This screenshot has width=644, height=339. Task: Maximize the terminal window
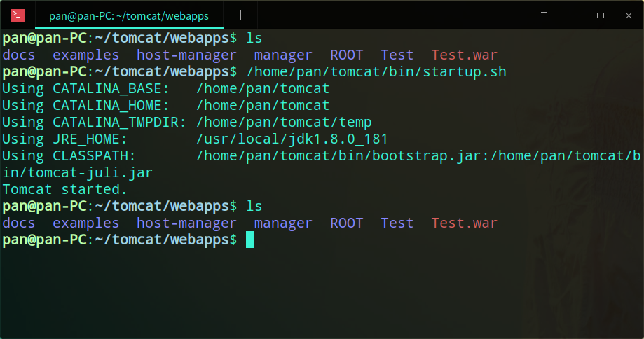(601, 15)
